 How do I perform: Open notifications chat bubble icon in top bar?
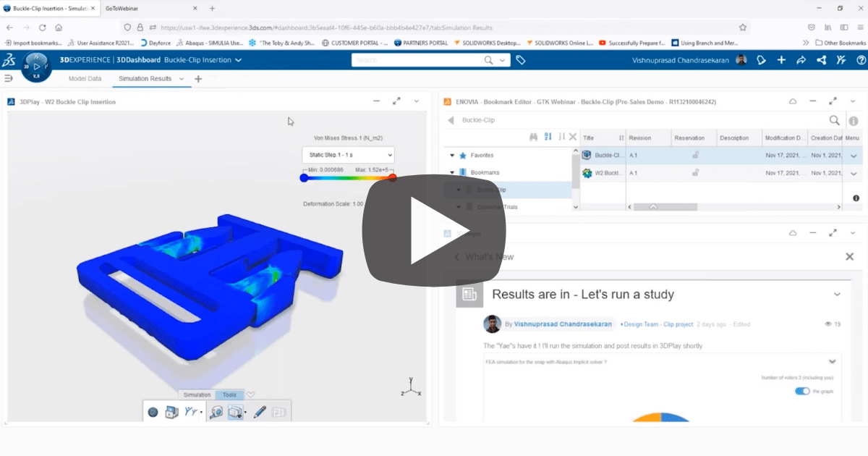(762, 60)
